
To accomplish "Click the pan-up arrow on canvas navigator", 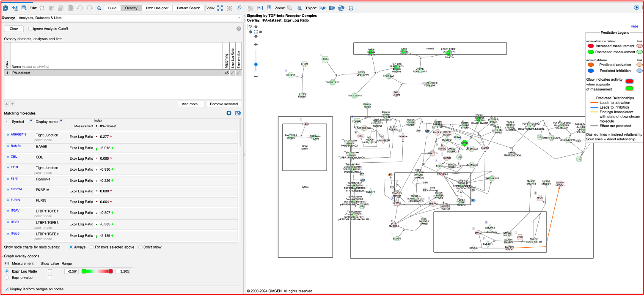I will [256, 27].
